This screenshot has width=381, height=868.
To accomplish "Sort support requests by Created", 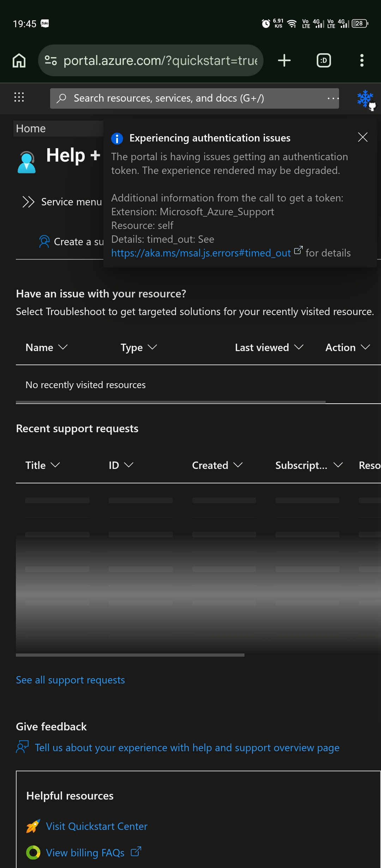I will coord(217,465).
